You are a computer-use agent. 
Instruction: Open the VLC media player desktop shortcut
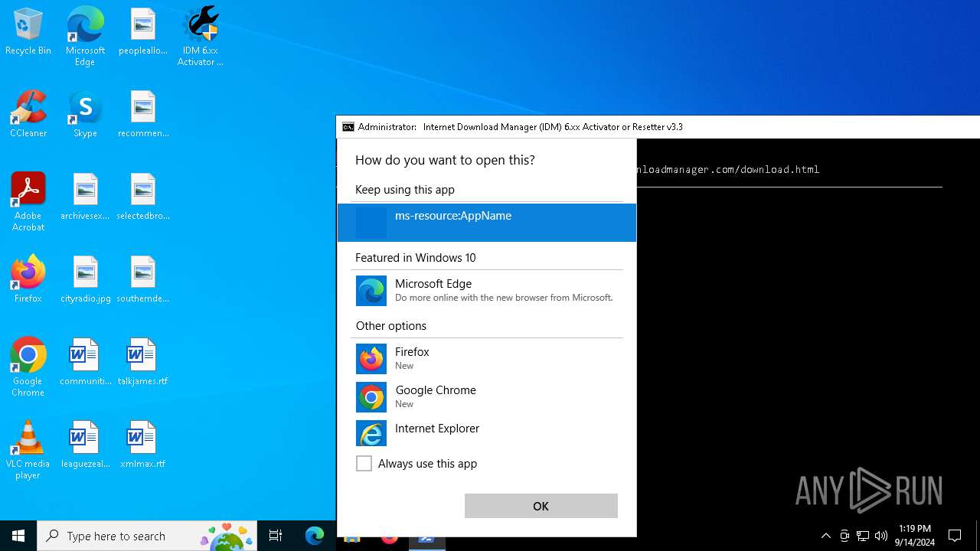click(28, 450)
